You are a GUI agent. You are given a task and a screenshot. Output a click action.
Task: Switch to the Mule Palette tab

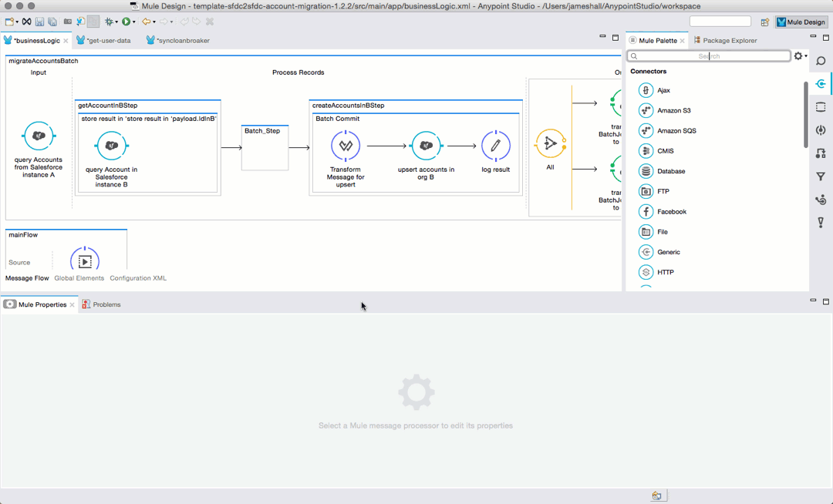(658, 41)
